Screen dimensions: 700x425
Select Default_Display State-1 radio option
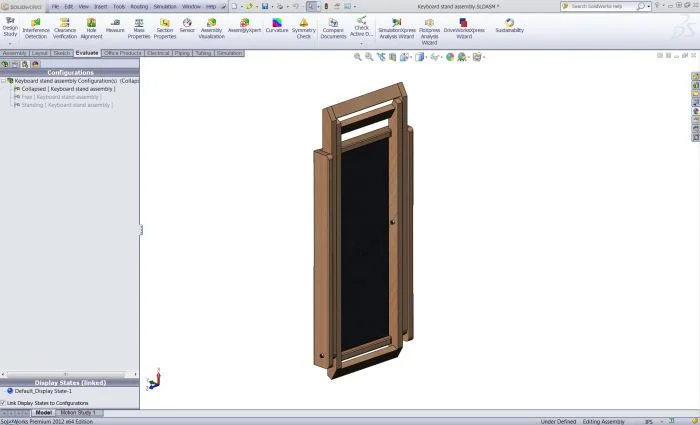[x=10, y=391]
